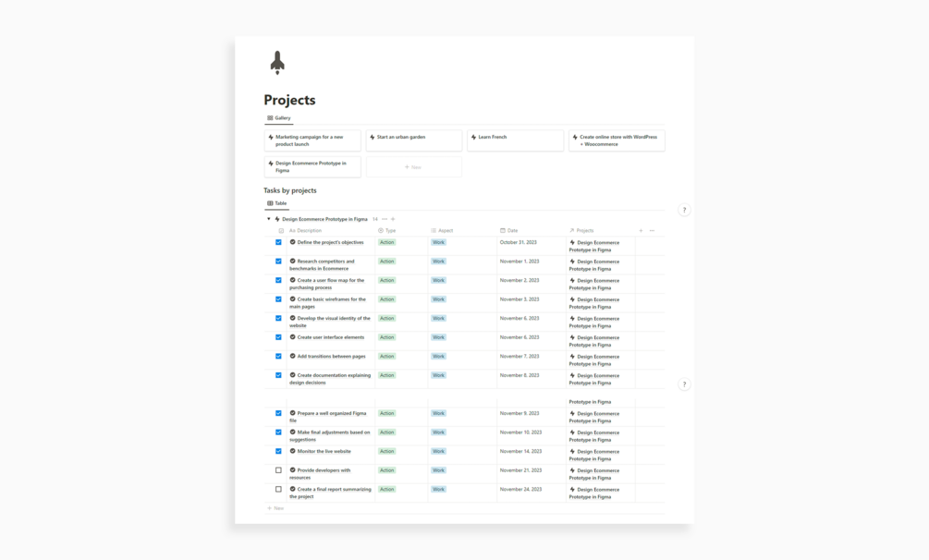Viewport: 929px width, 560px height.
Task: Open Marketing campaign for a new product launch card
Action: click(x=312, y=140)
